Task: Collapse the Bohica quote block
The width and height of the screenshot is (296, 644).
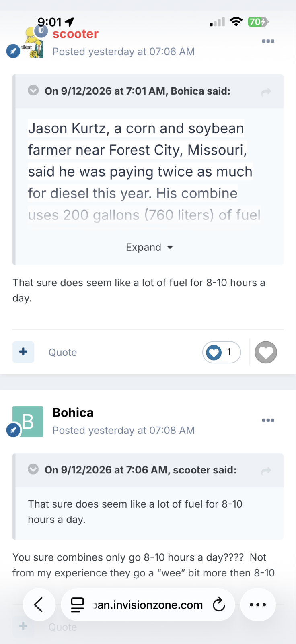Action: [33, 90]
